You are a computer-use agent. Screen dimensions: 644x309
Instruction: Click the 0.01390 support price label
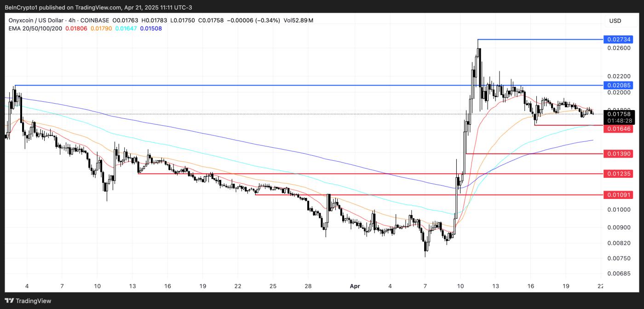(618, 154)
